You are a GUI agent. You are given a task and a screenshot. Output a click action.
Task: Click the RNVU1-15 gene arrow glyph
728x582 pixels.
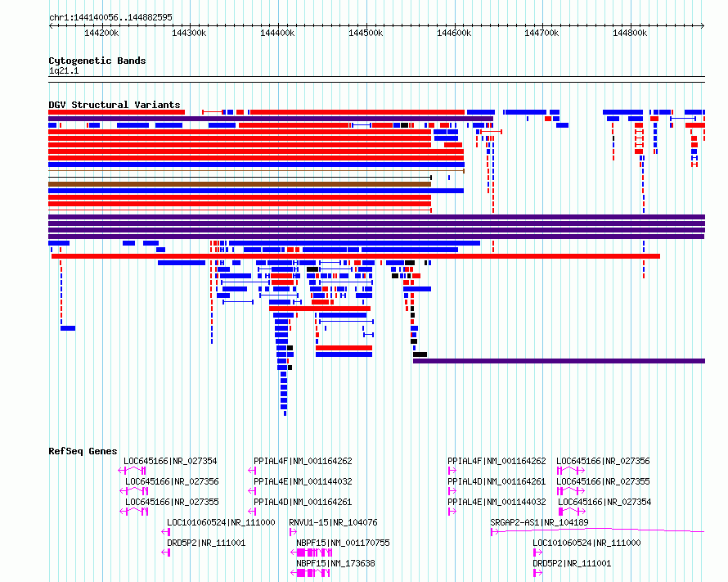pyautogui.click(x=293, y=532)
